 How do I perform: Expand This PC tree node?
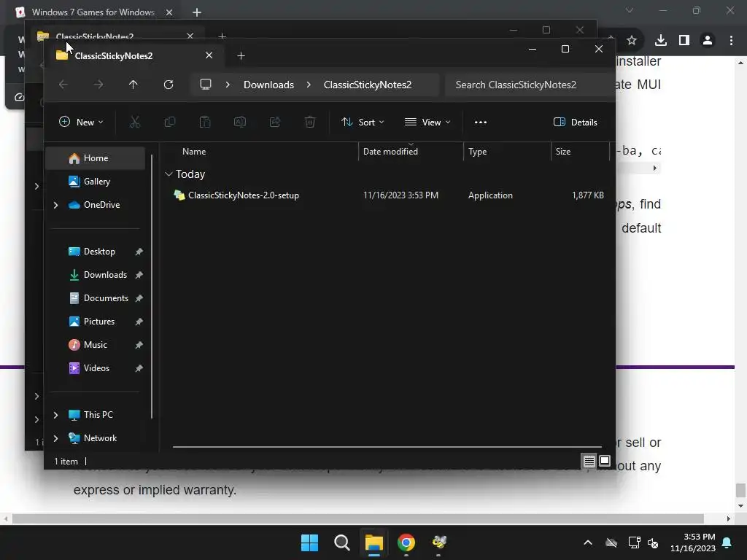pos(55,415)
